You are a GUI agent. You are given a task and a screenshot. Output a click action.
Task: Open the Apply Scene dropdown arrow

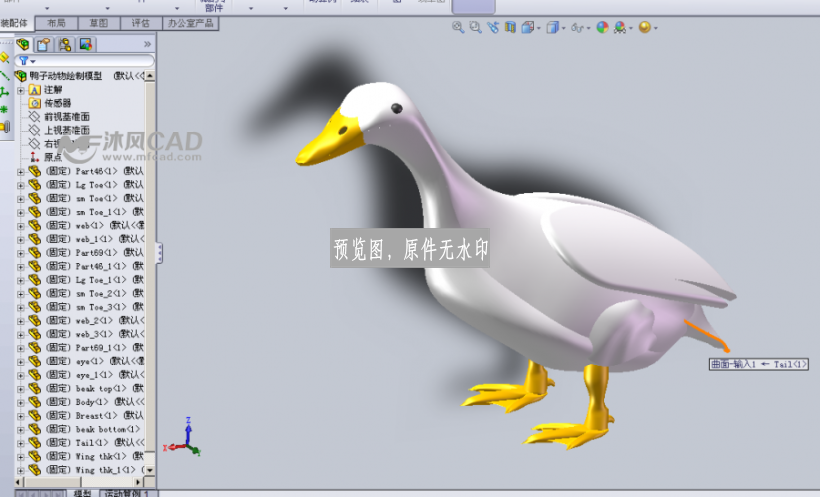click(x=631, y=28)
